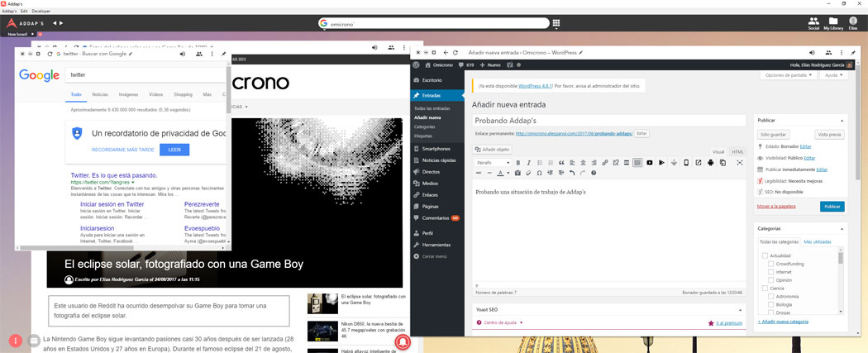The height and width of the screenshot is (353, 868).
Task: Open Comentarios in WordPress sidebar
Action: tap(436, 218)
